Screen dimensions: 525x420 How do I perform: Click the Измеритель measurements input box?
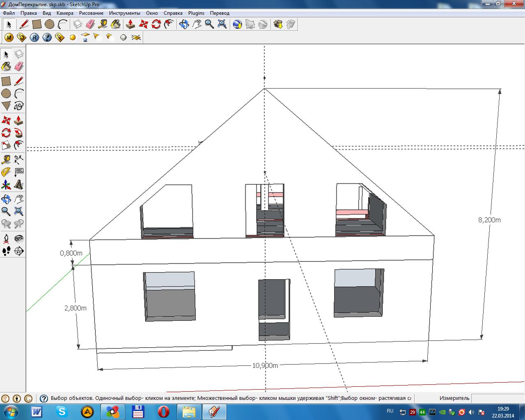(x=498, y=398)
